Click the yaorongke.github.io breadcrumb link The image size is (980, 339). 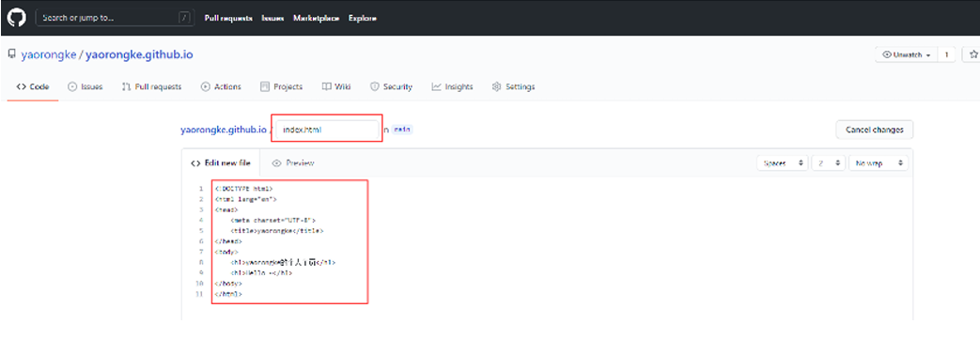[223, 130]
